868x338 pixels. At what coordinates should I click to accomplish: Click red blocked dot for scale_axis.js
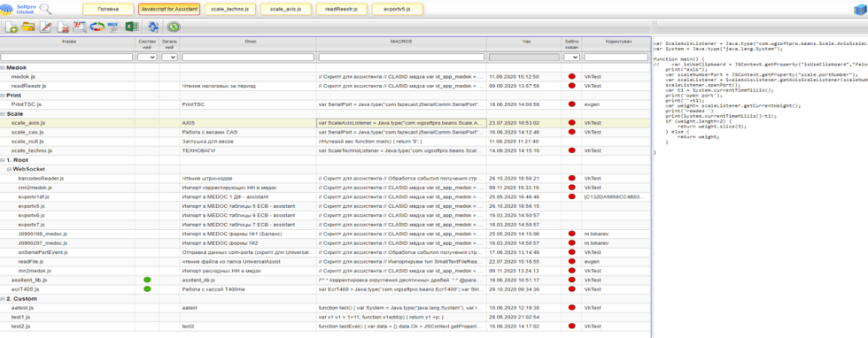[571, 123]
